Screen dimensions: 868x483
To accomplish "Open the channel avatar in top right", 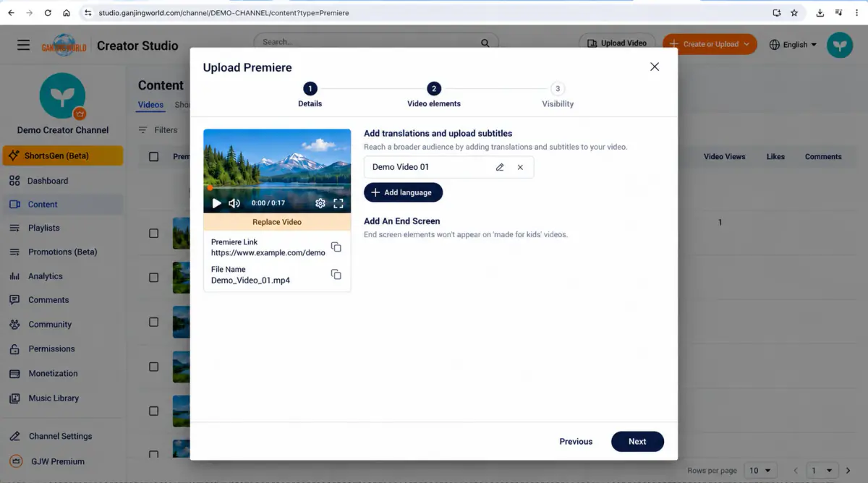I will tap(840, 45).
